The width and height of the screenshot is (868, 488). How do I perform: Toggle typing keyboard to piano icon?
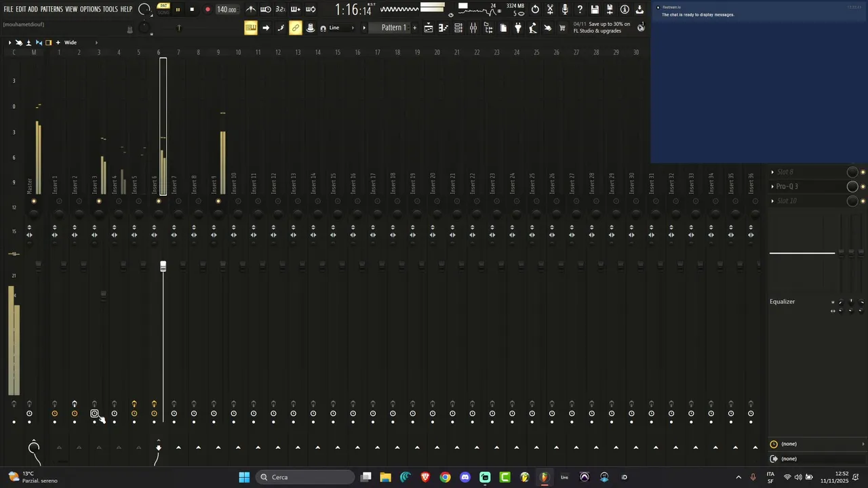[x=250, y=28]
